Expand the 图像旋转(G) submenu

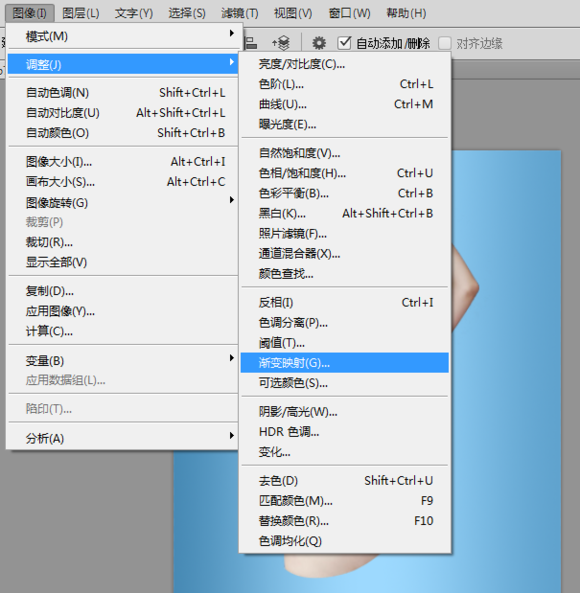pos(123,202)
